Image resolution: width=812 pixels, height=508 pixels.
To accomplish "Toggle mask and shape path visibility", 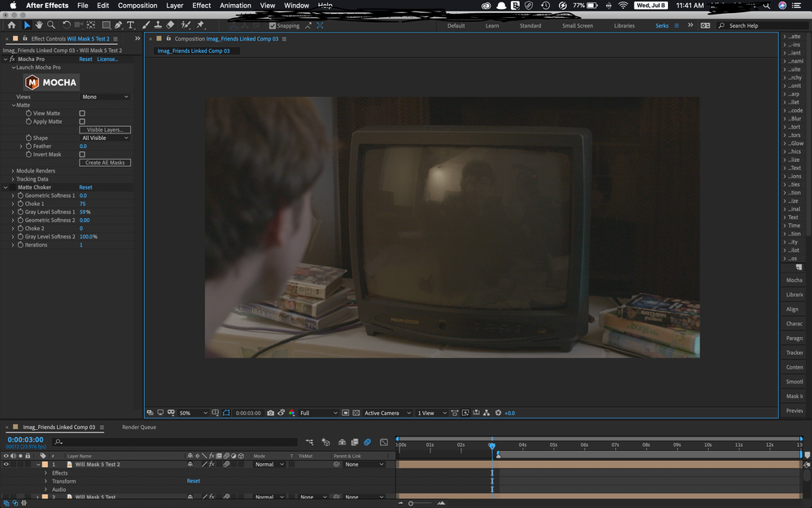I will click(x=226, y=413).
